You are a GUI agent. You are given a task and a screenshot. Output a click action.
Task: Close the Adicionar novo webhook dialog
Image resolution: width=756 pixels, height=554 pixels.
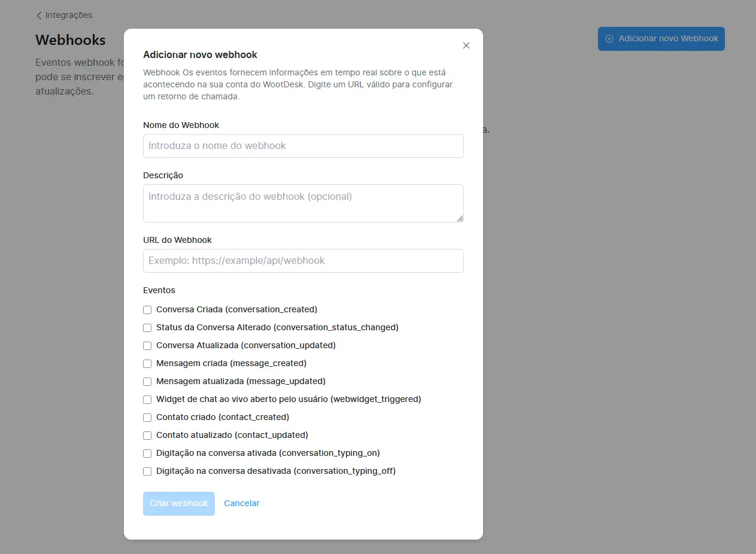pyautogui.click(x=466, y=45)
